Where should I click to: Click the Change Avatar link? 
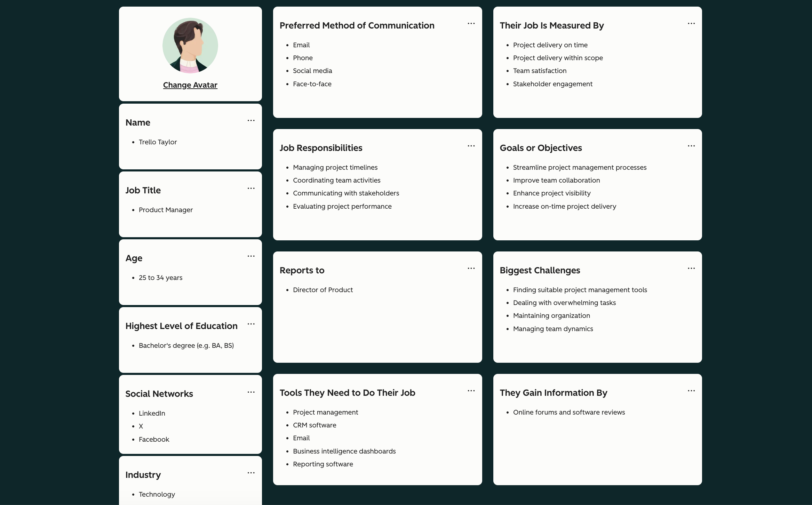(190, 85)
